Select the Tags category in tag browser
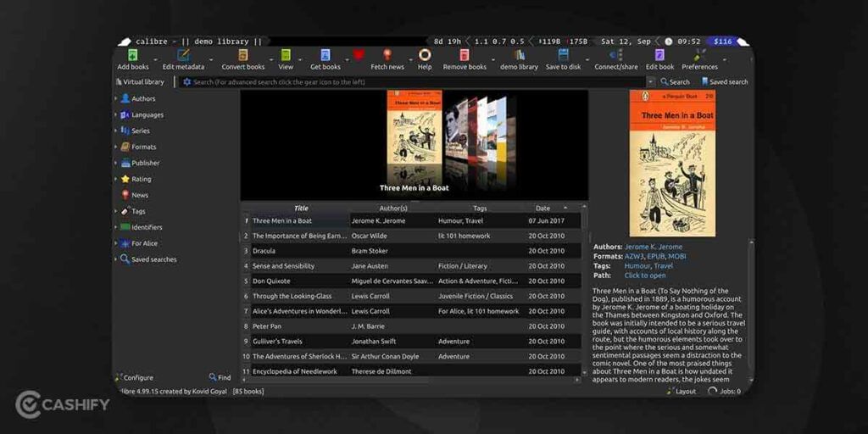 coord(133,211)
